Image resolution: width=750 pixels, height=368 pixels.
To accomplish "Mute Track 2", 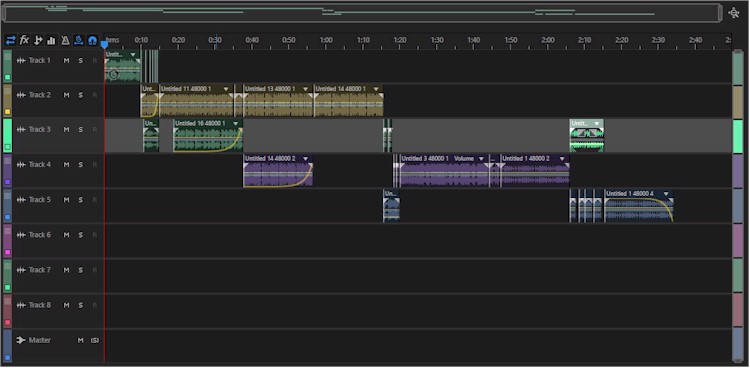I will pos(66,95).
